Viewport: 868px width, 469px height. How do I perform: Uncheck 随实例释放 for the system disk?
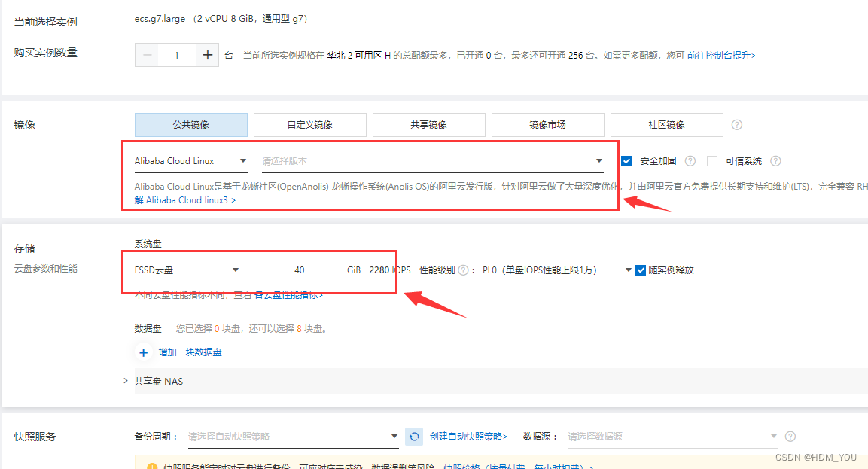641,270
